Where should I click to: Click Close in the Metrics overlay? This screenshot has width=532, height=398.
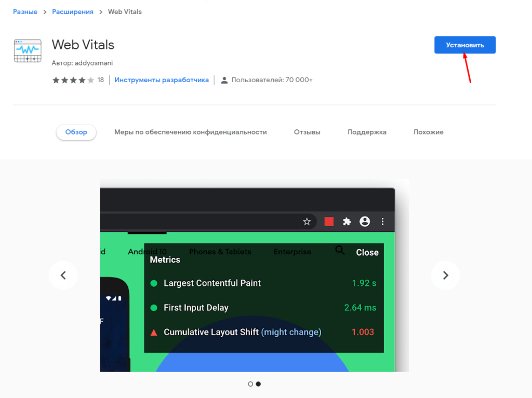pyautogui.click(x=367, y=253)
